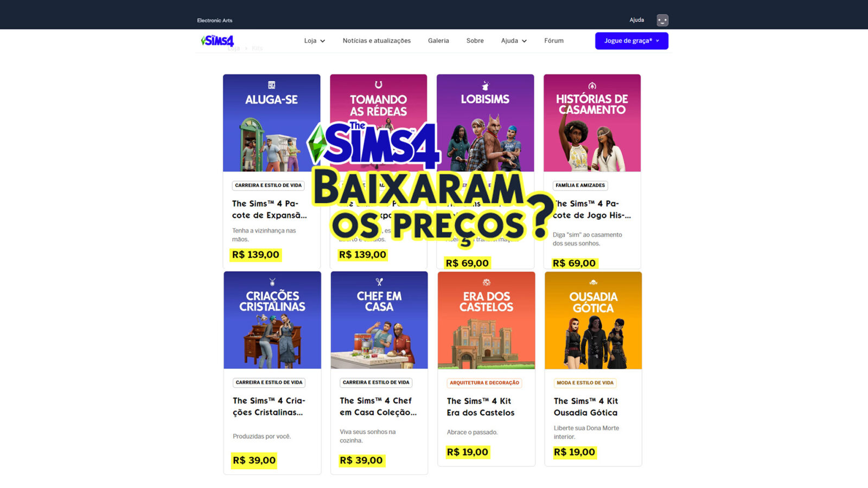
Task: Open the Galeria menu item
Action: click(438, 41)
